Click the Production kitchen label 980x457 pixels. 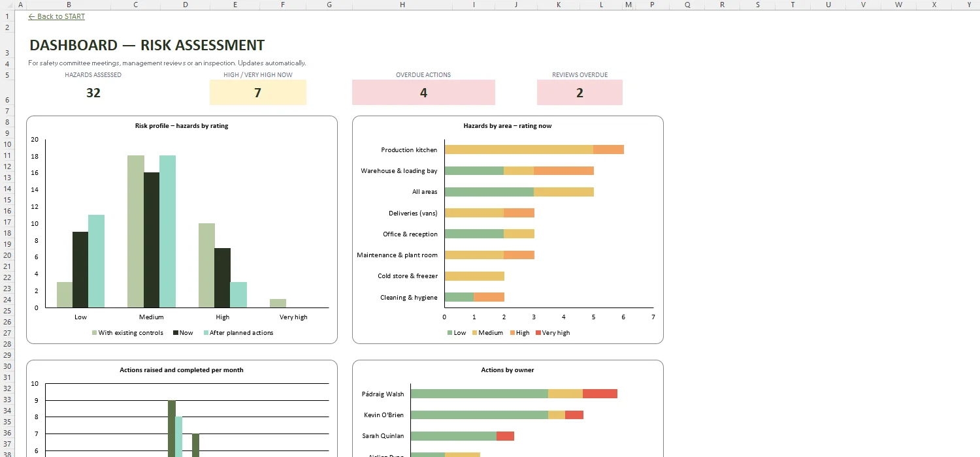point(409,150)
